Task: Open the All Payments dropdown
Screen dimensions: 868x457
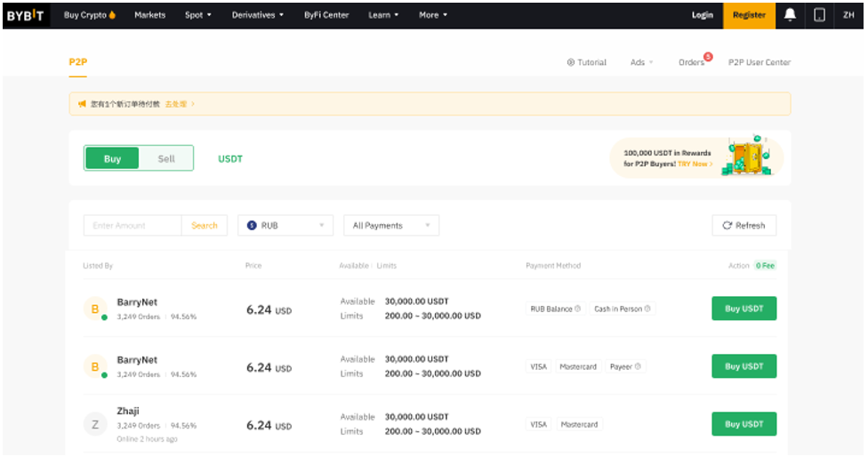Action: [x=391, y=226]
